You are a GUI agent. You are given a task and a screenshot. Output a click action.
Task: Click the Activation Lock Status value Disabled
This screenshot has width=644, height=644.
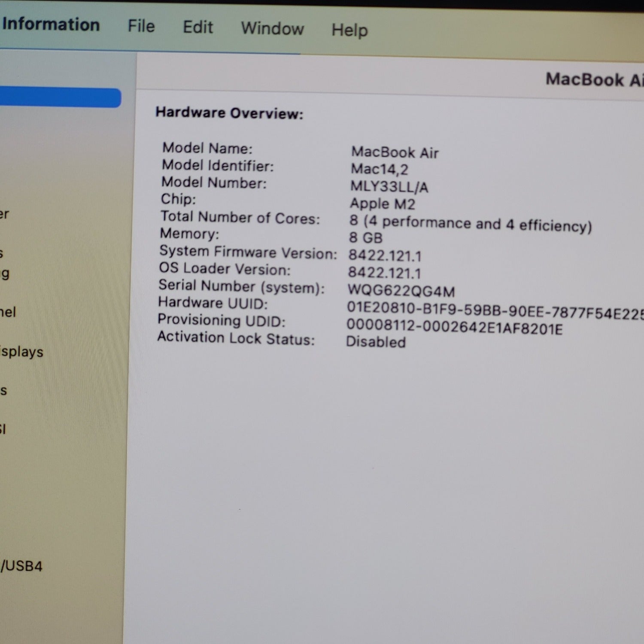[376, 342]
